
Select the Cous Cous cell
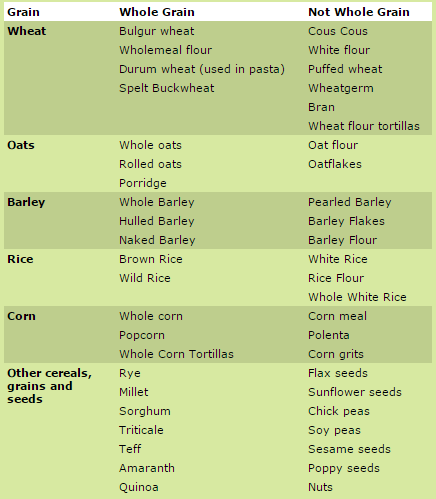click(338, 31)
